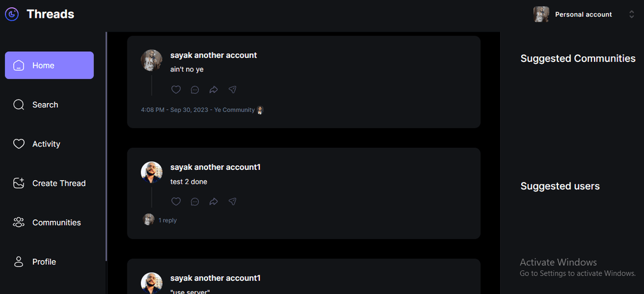Open reply on "ain't no ye" thread
The image size is (644, 294).
coord(195,89)
